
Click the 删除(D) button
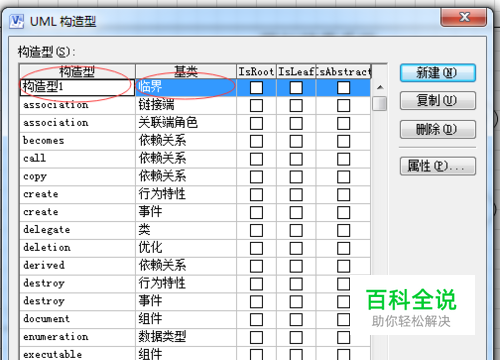click(x=438, y=129)
